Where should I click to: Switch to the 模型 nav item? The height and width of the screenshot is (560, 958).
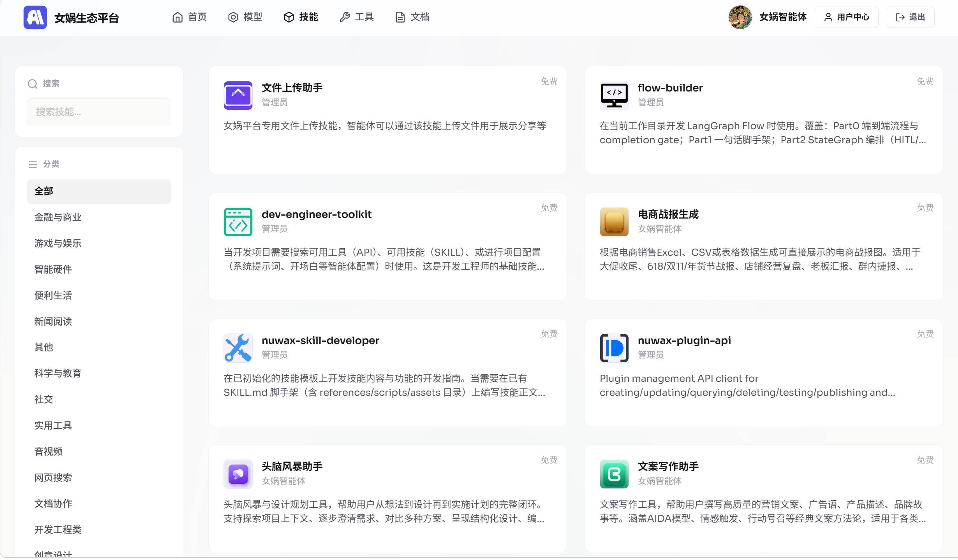pyautogui.click(x=245, y=17)
